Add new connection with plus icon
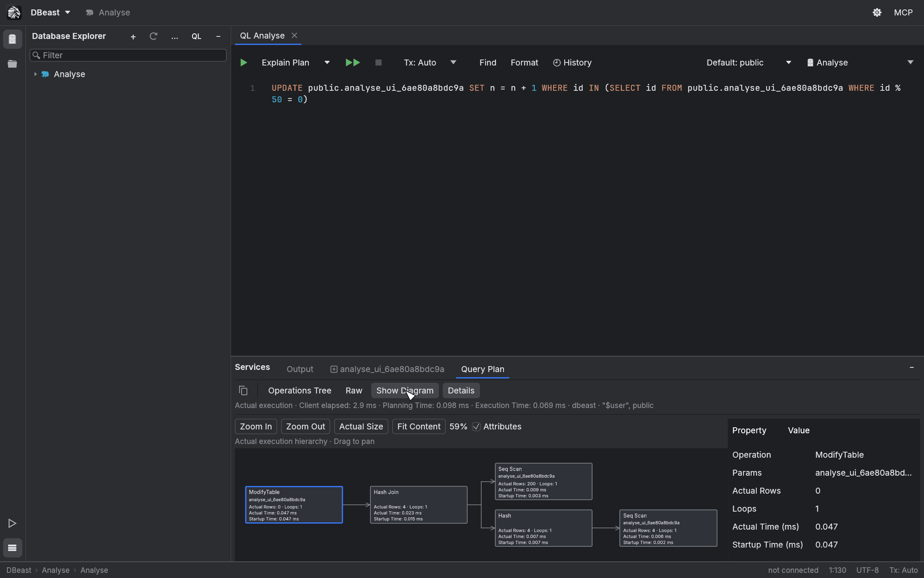 133,37
